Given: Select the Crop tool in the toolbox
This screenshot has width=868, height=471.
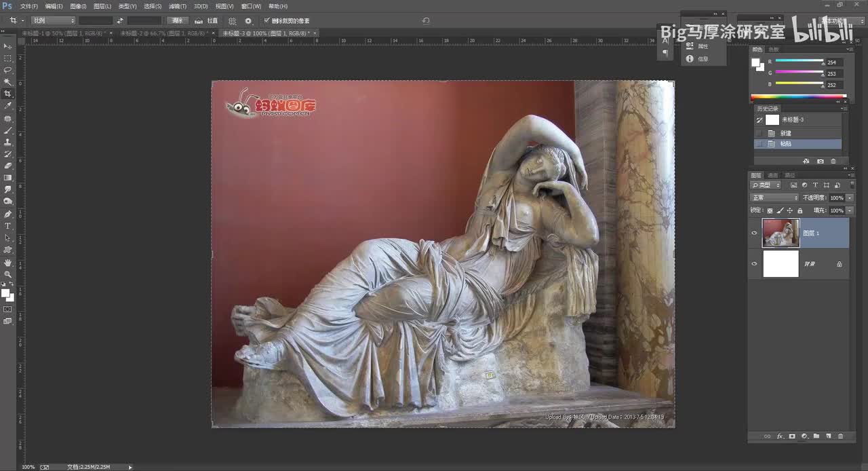Looking at the screenshot, I should pos(8,94).
